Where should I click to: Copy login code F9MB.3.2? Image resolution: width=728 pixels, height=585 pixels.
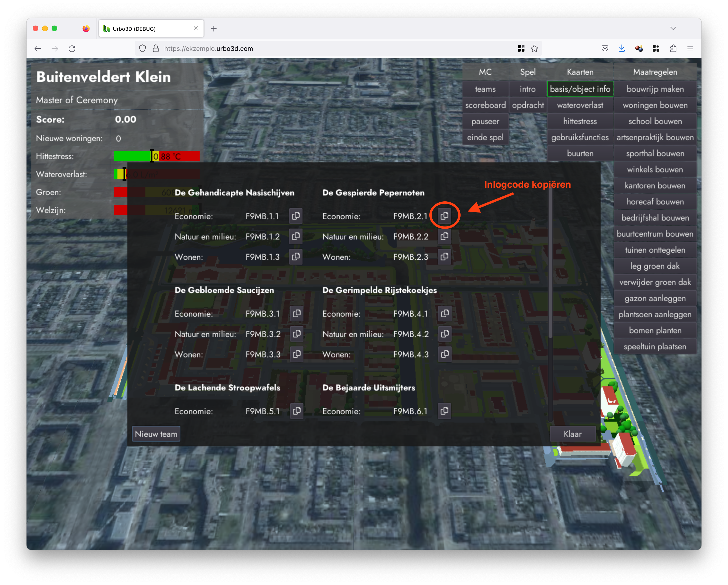tap(297, 334)
